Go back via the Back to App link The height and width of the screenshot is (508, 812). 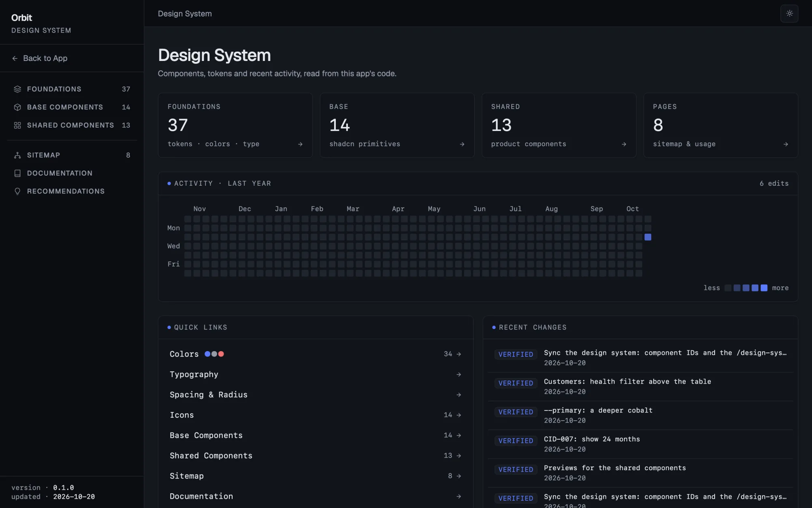pyautogui.click(x=39, y=59)
